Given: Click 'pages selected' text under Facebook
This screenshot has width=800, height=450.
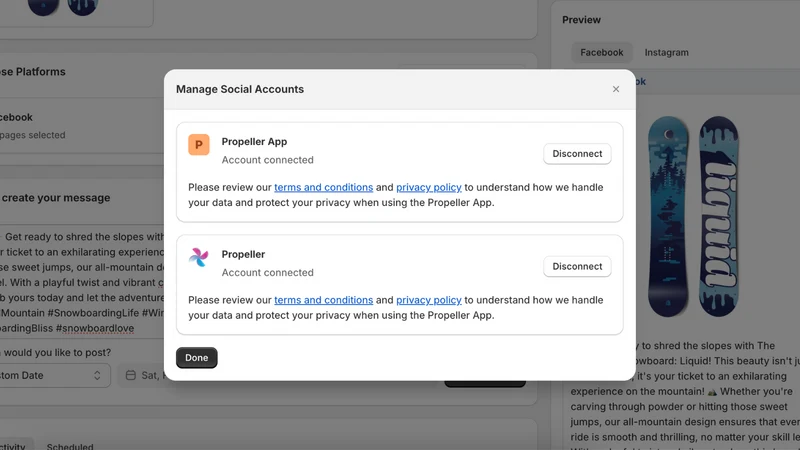Looking at the screenshot, I should (33, 135).
